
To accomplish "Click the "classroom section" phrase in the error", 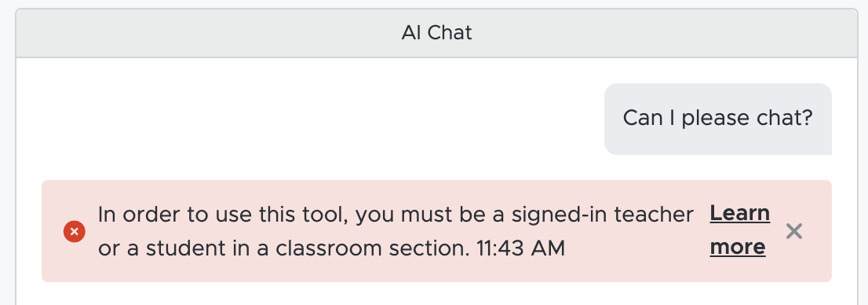I will pos(373,248).
